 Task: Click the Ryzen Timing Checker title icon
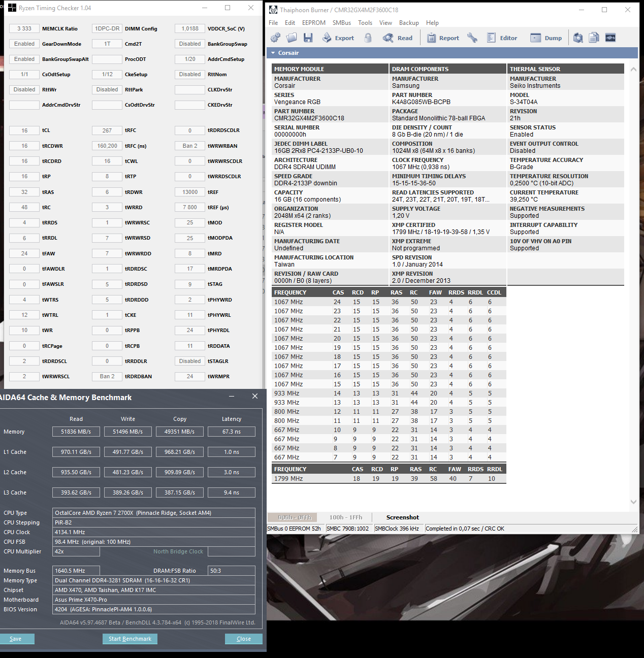pyautogui.click(x=12, y=8)
